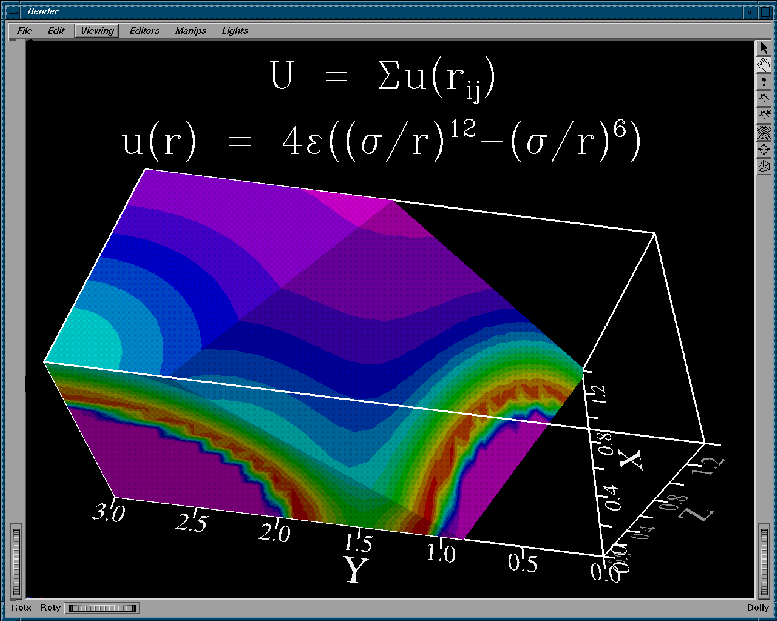This screenshot has width=777, height=621.
Task: Toggle the perspective camera cube icon
Action: [x=764, y=166]
